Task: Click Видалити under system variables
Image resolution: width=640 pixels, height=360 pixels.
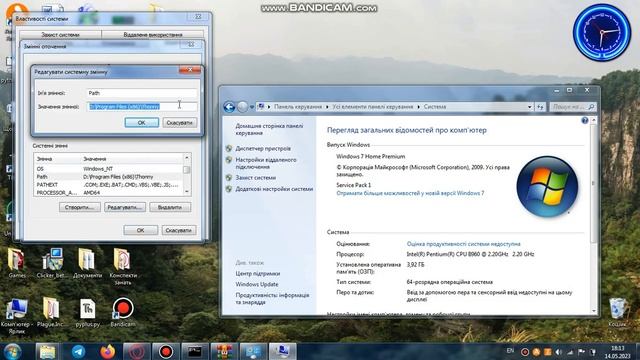Action: (170, 207)
